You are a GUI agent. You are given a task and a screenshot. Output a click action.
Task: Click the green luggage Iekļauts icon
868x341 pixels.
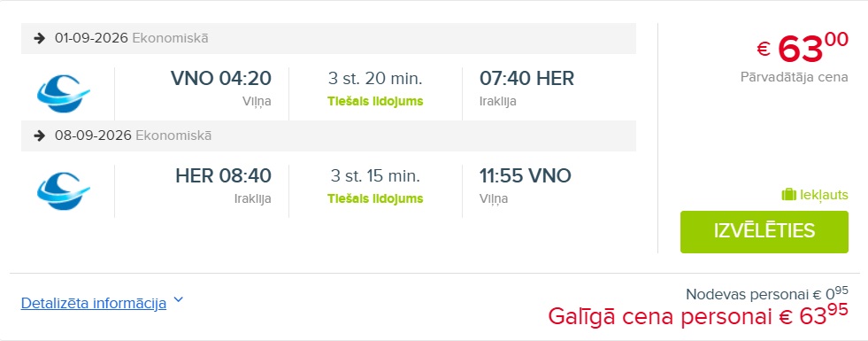click(788, 195)
